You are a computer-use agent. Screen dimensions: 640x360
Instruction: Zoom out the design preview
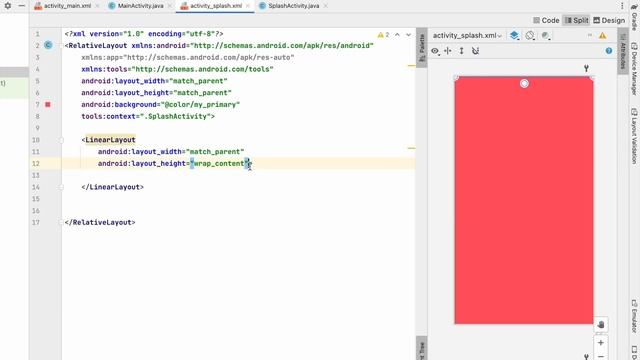(600, 356)
